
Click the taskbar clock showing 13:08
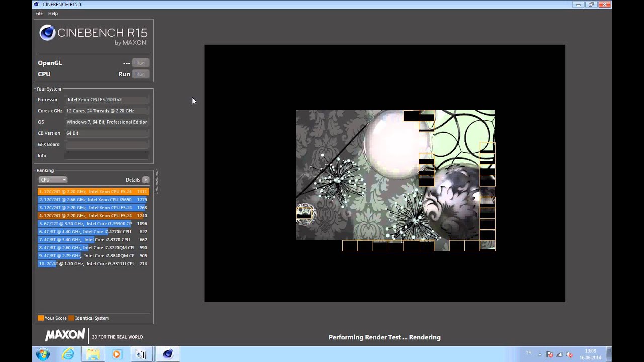(590, 354)
